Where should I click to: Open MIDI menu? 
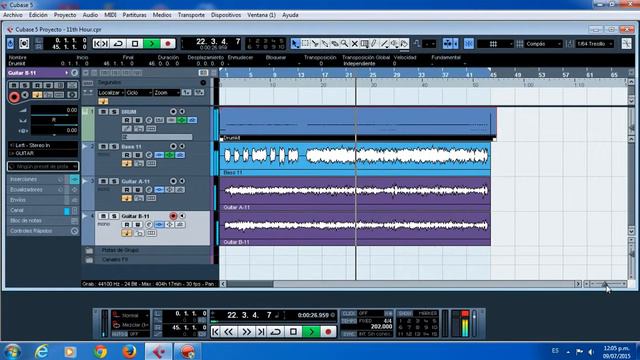click(110, 15)
